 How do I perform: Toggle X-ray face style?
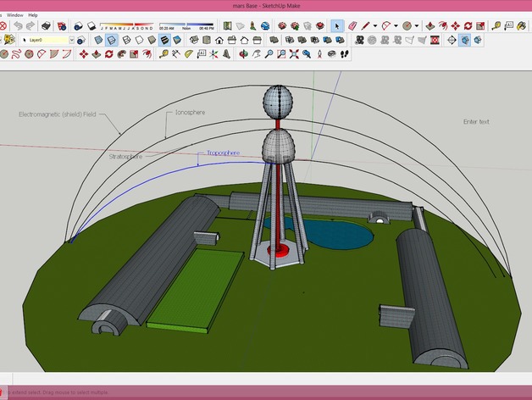[x=98, y=40]
